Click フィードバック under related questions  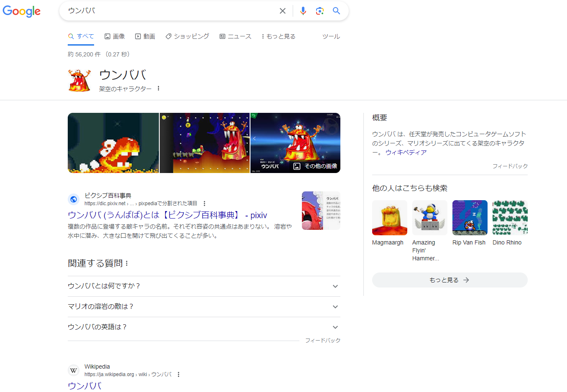click(323, 341)
